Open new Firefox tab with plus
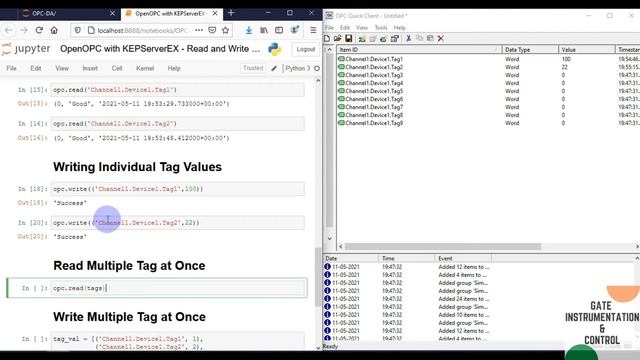The width and height of the screenshot is (640, 360). click(231, 13)
